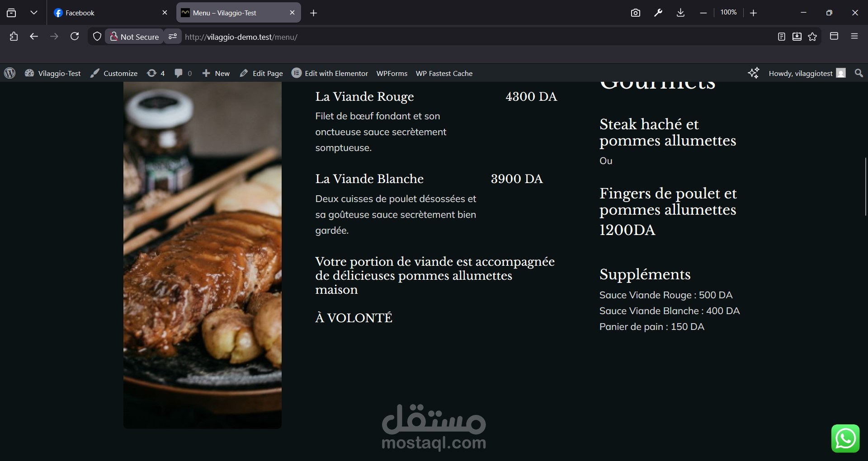Open the WPForms admin bar menu
Screen dimensions: 868x461
[392, 73]
